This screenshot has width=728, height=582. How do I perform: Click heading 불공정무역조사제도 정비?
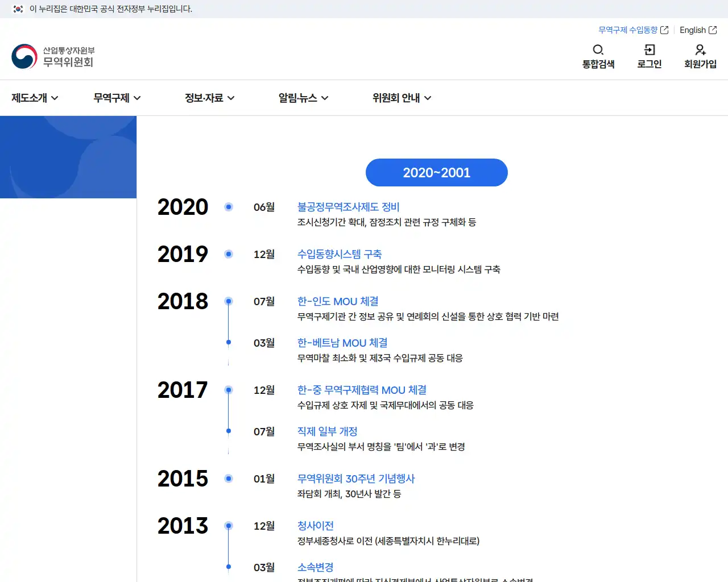point(349,207)
